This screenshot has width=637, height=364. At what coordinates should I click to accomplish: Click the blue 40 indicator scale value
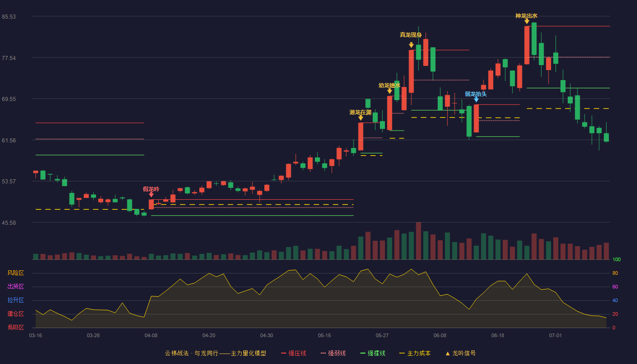(615, 300)
